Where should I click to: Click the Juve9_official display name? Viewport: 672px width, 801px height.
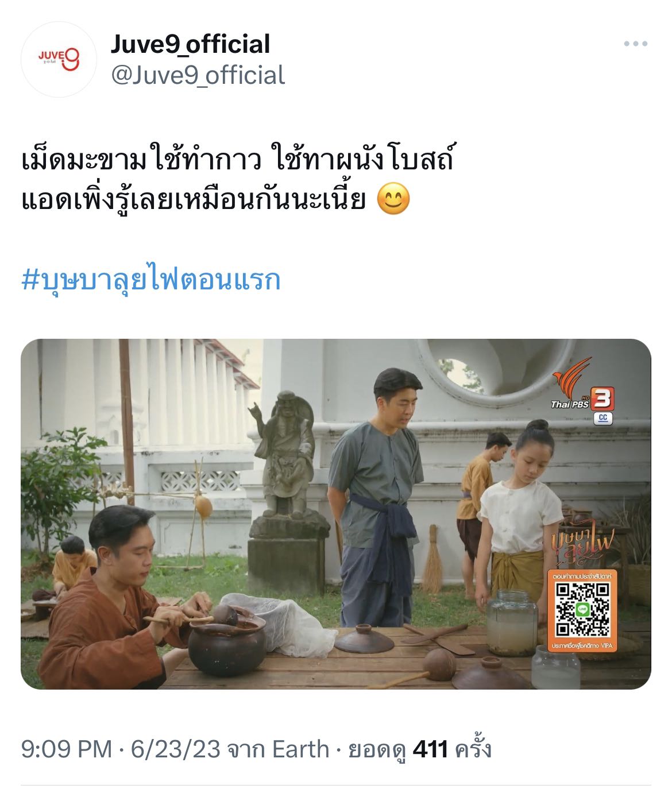pos(190,44)
